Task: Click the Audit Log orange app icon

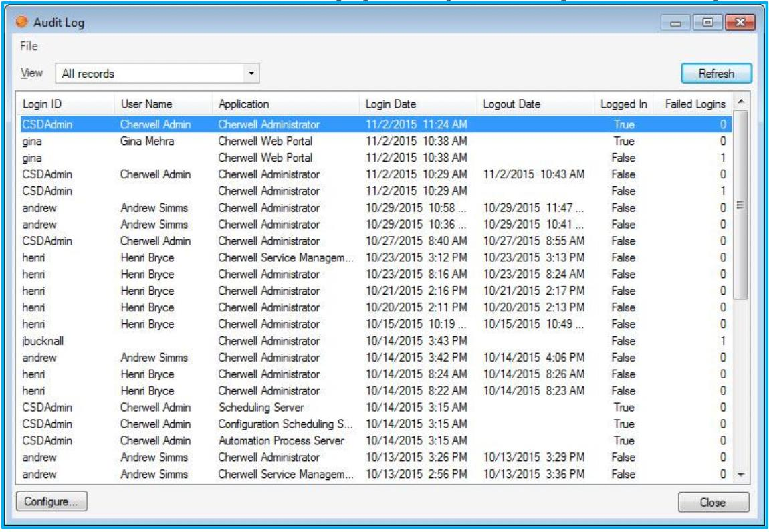Action: point(21,21)
